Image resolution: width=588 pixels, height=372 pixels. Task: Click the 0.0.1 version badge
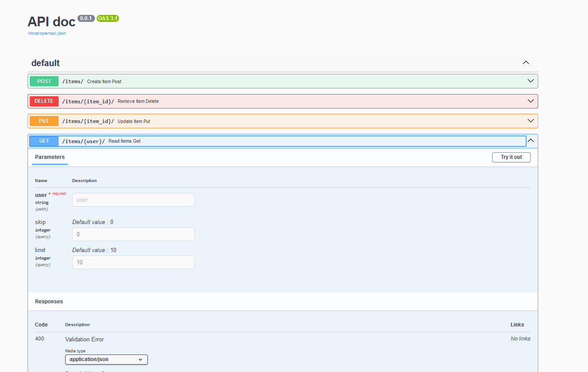coord(86,18)
